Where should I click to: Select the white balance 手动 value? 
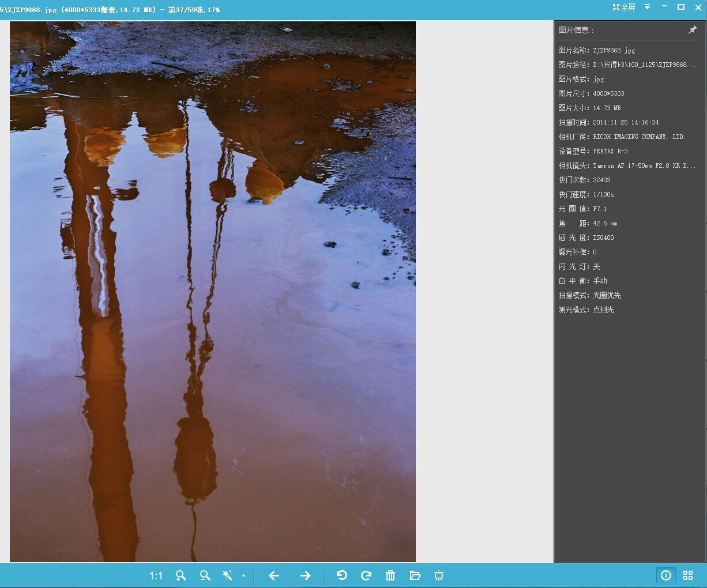[x=600, y=281]
